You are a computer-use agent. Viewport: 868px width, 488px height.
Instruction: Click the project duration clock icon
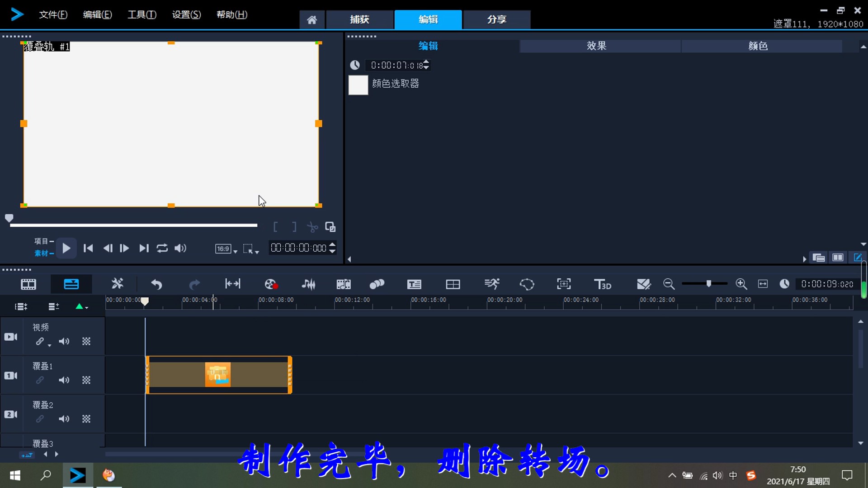[784, 284]
